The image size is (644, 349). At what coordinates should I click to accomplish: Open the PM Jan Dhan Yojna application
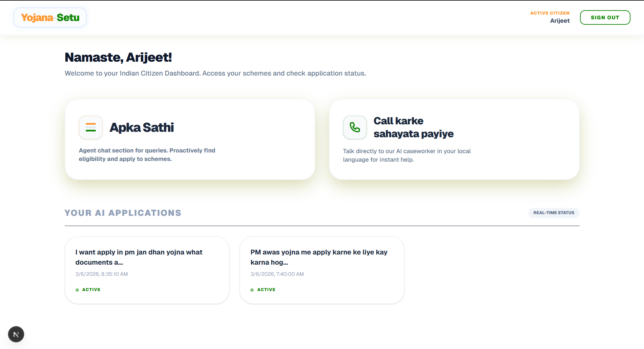pos(139,257)
